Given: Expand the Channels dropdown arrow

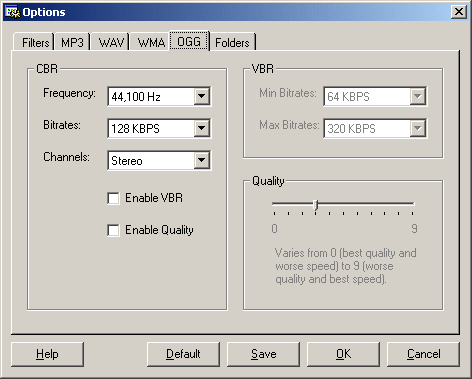Looking at the screenshot, I should [202, 160].
